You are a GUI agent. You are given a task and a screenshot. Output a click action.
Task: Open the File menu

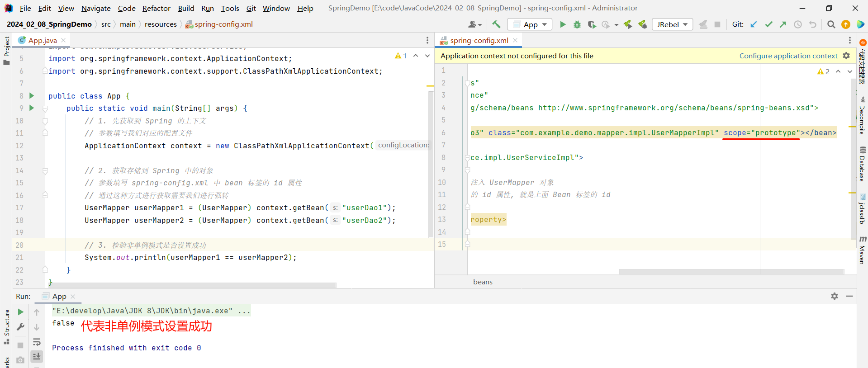point(25,8)
